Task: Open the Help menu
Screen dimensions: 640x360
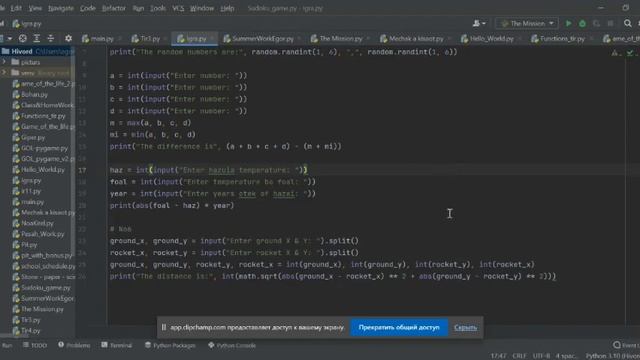Action: [x=227, y=8]
